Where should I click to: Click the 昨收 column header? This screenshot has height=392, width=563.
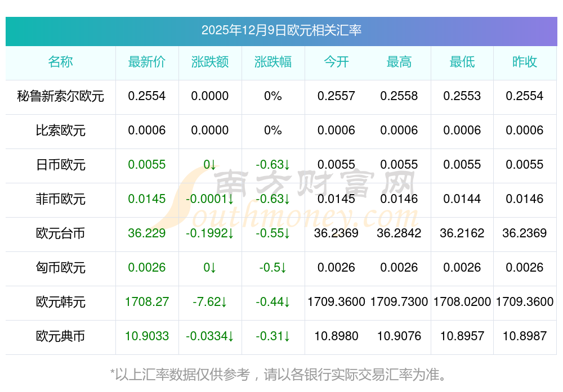525,62
